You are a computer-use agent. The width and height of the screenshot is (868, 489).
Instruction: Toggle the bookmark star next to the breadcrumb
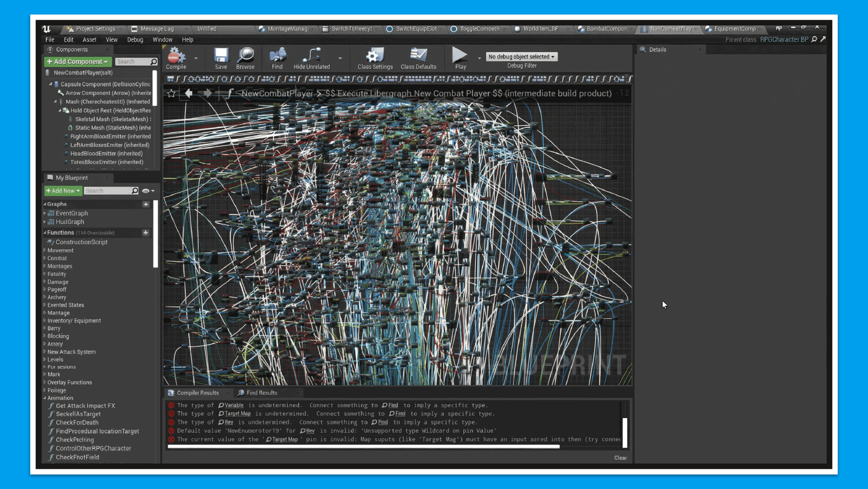[x=171, y=93]
